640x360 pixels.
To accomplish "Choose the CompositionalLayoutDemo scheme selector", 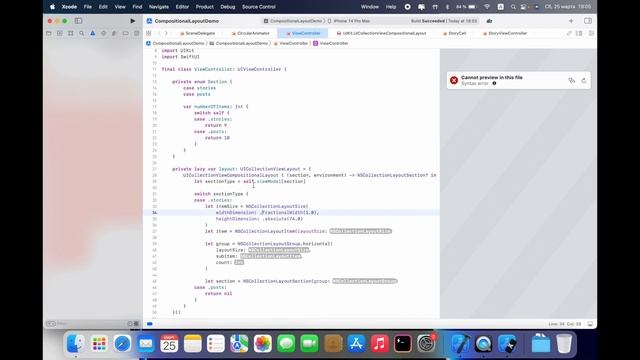I will (293, 21).
